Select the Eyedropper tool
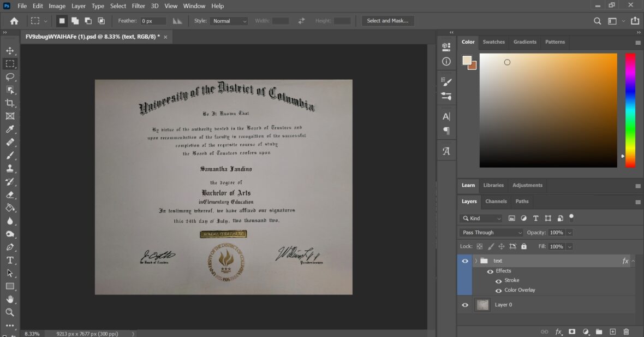644x337 pixels. coord(10,129)
